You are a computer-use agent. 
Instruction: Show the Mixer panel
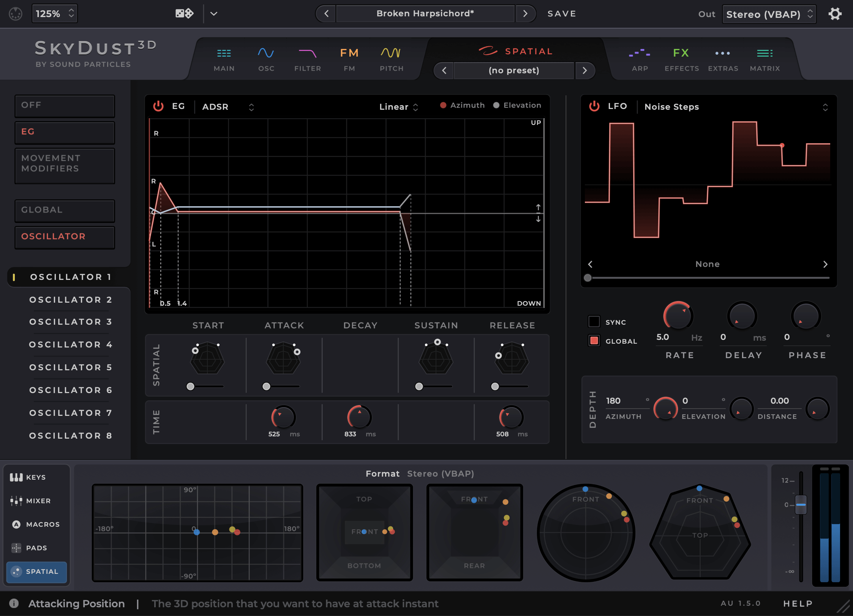point(34,501)
